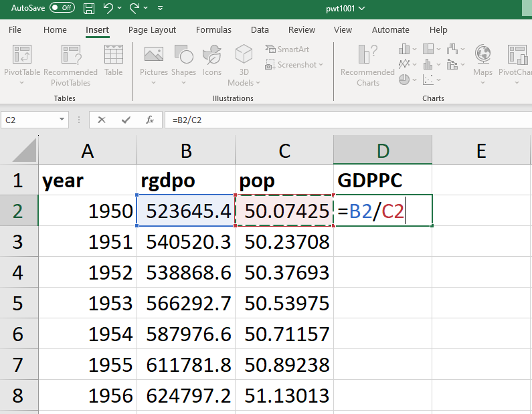
Task: Open the File menu
Action: pos(15,30)
